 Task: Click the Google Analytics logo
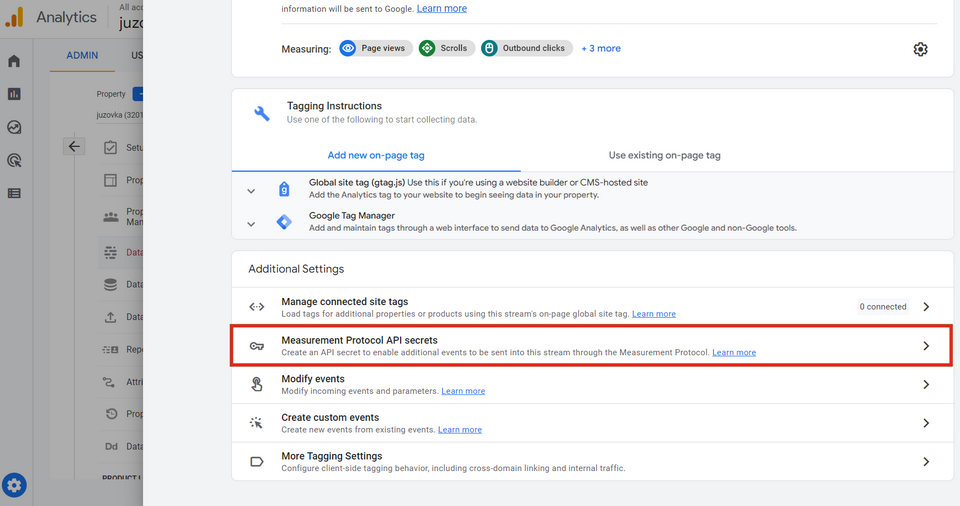click(14, 17)
